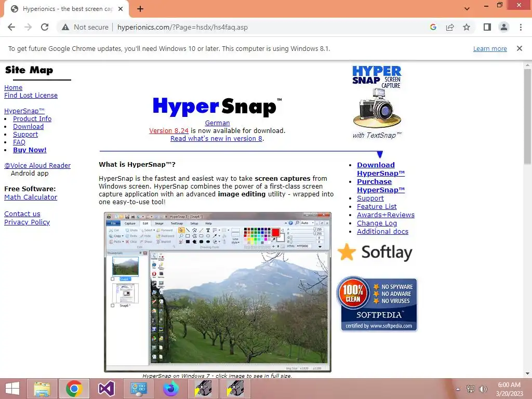Click the Softpedia 100% Clean badge

click(377, 303)
